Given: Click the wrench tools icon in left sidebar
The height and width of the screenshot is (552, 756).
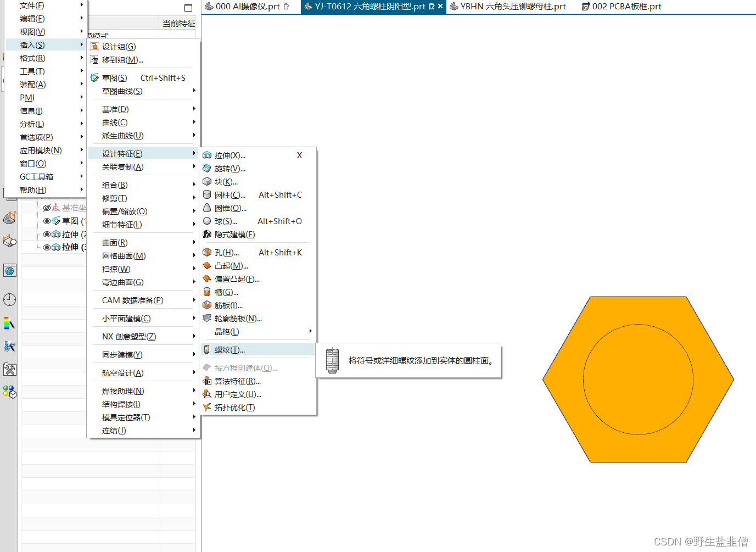Looking at the screenshot, I should pyautogui.click(x=9, y=369).
